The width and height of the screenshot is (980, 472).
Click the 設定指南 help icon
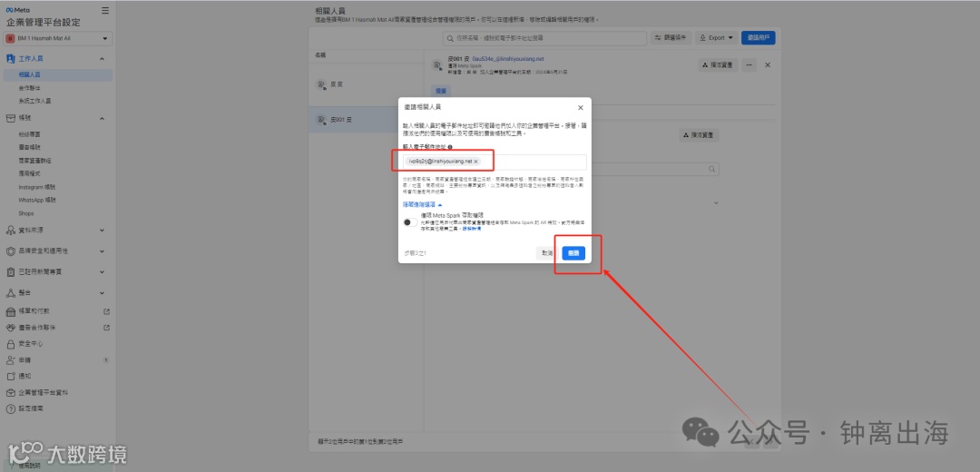pyautogui.click(x=10, y=408)
